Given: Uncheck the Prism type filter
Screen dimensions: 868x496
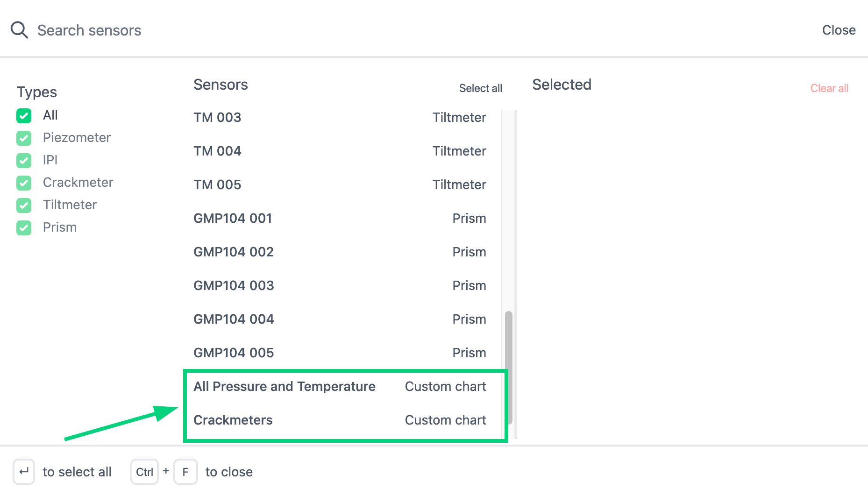Looking at the screenshot, I should [24, 228].
